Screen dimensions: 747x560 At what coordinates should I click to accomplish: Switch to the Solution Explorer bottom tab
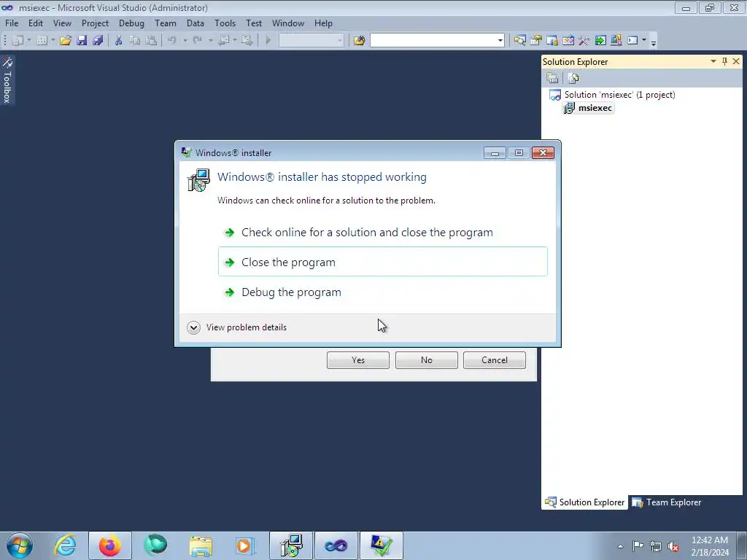[x=585, y=502]
